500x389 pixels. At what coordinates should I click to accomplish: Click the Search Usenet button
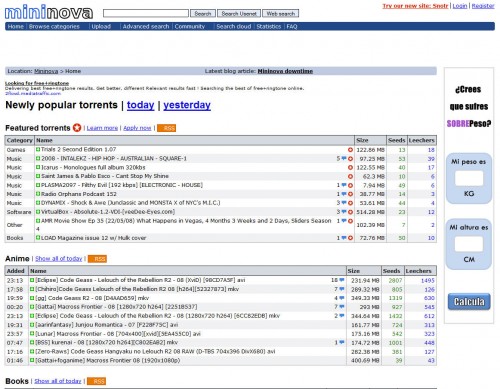coord(239,14)
